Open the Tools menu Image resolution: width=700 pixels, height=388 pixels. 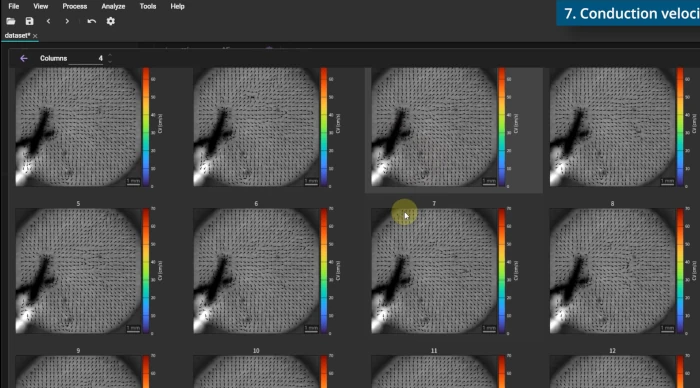148,6
